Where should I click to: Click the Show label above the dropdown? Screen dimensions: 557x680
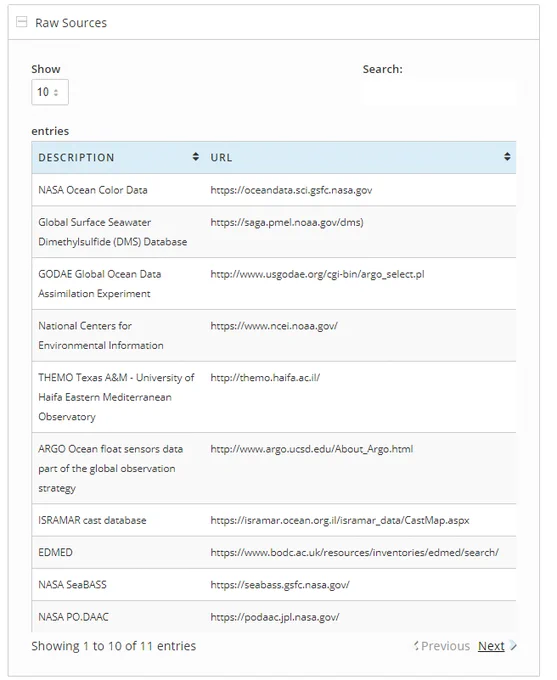(46, 69)
